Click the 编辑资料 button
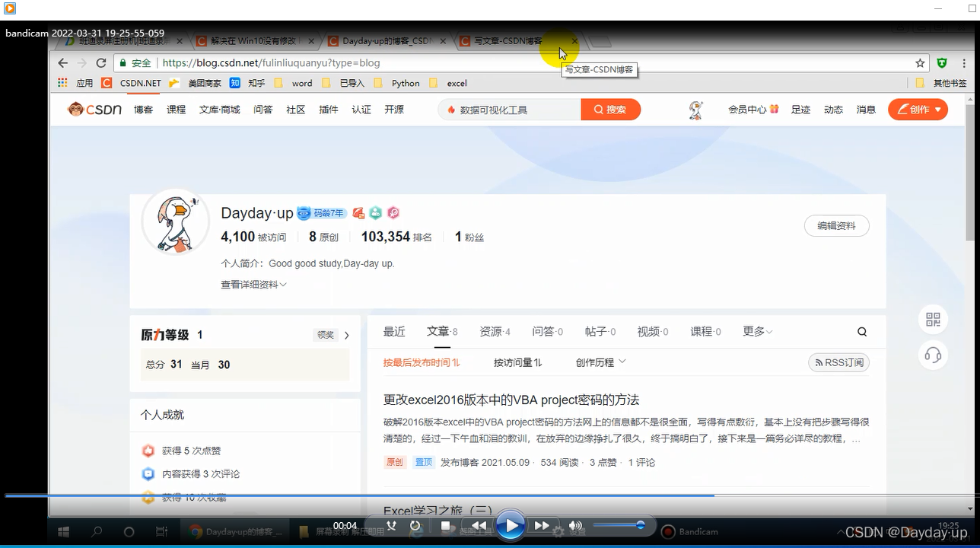Screen dimensions: 980x548 tap(837, 226)
